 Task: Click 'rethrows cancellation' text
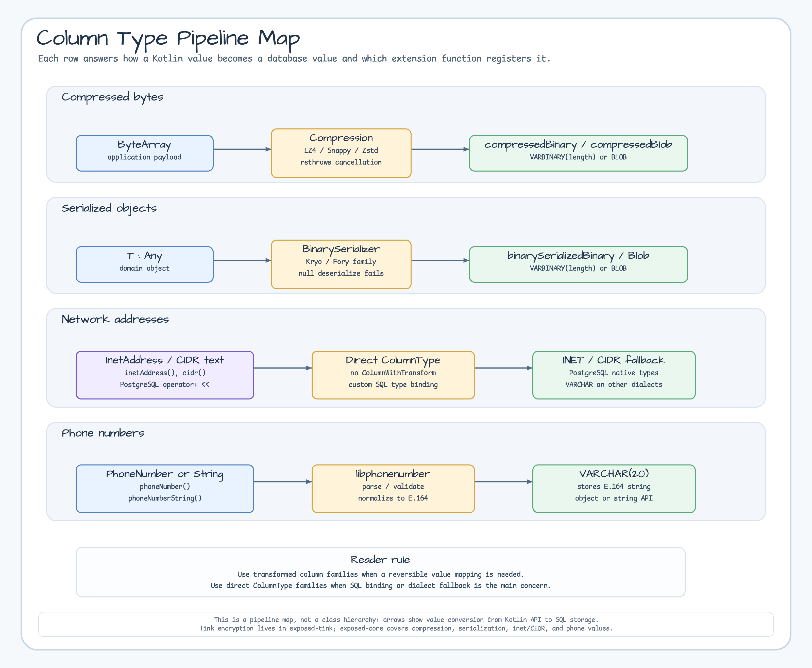click(x=341, y=162)
